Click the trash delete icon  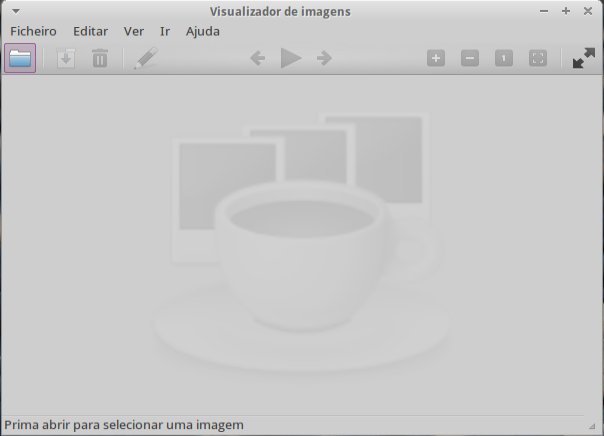(100, 58)
